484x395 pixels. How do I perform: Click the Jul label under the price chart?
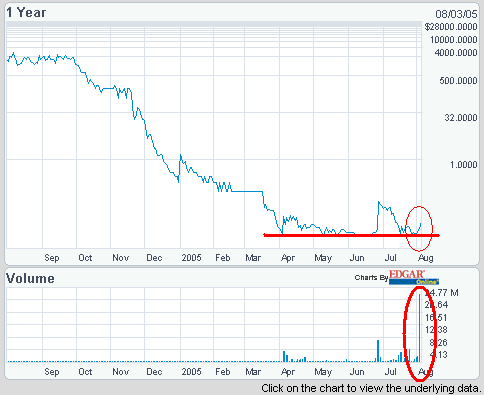(x=390, y=258)
